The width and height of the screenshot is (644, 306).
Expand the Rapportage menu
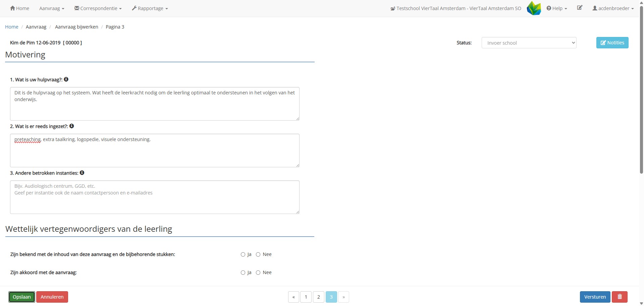[x=150, y=8]
